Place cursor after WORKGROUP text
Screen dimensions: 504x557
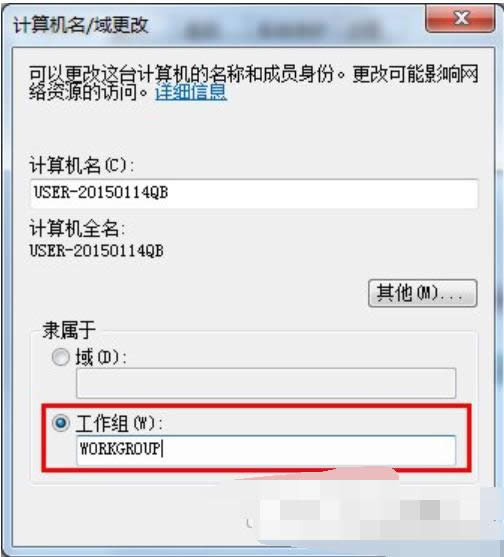pyautogui.click(x=162, y=449)
